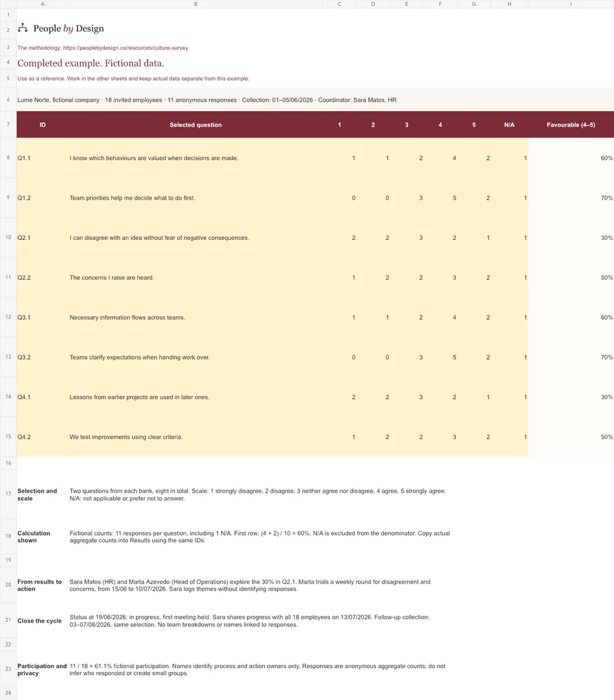Select the 70% favourable cell for Q3.2

tap(571, 357)
